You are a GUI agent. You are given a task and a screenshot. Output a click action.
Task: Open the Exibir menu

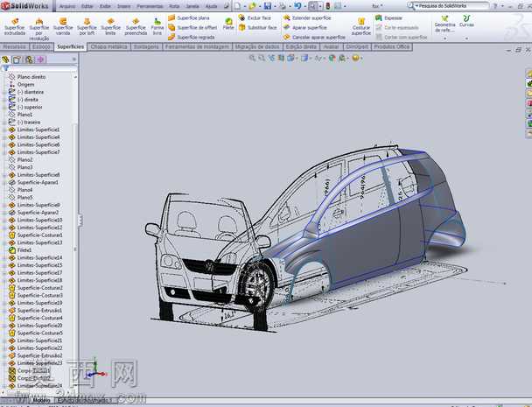click(105, 6)
